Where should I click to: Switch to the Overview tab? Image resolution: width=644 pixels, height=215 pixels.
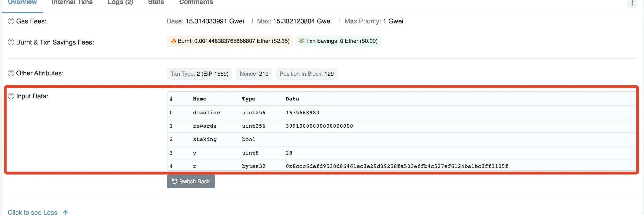point(22,3)
